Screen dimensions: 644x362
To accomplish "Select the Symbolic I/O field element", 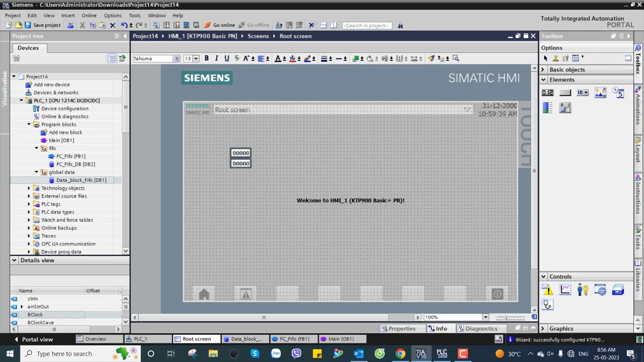I will point(583,93).
